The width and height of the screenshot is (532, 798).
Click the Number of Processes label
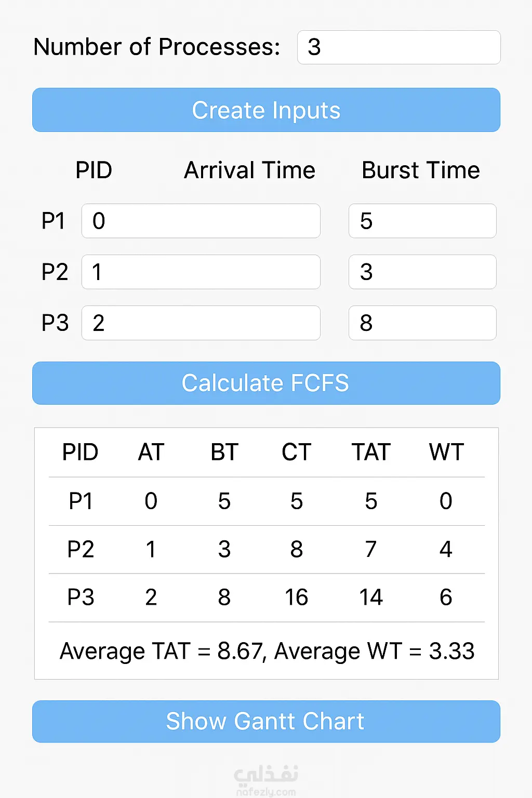(157, 47)
